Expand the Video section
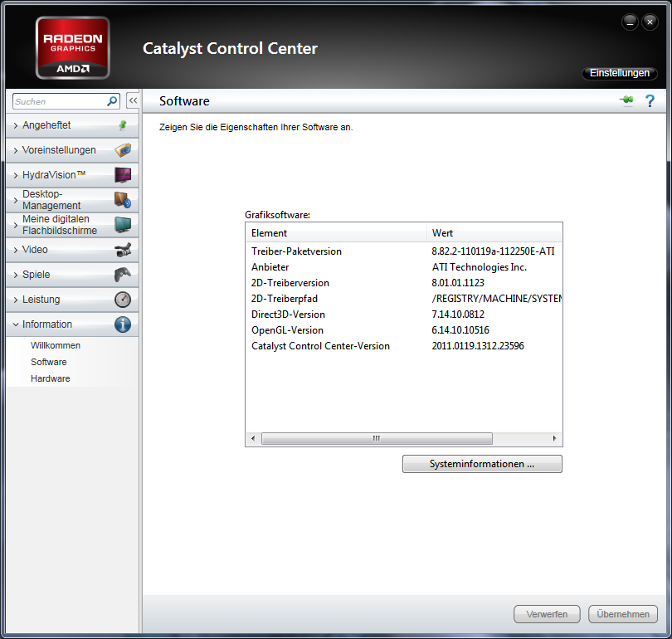The width and height of the screenshot is (672, 639). [x=72, y=250]
